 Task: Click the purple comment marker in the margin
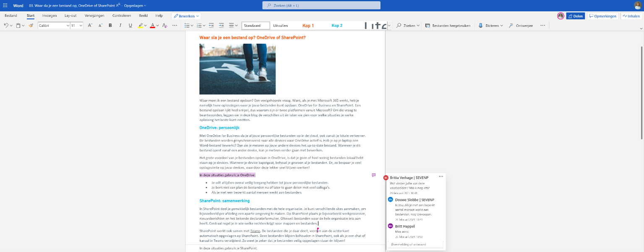373,175
